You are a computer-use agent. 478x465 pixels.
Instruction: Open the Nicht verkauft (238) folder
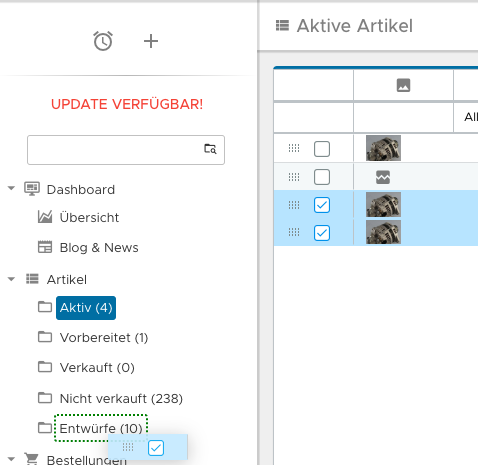(121, 398)
